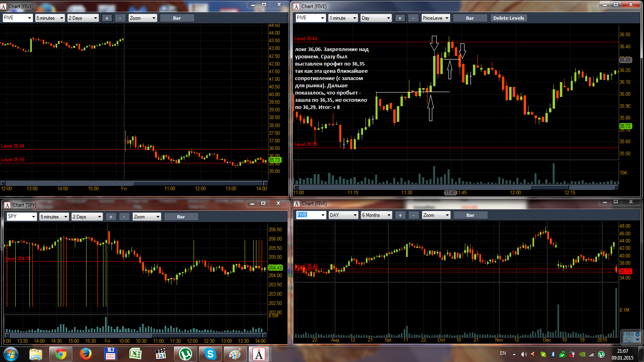Viewport: 644px width, 362px height.
Task: Launch Firefox from the taskbar
Action: [x=86, y=354]
